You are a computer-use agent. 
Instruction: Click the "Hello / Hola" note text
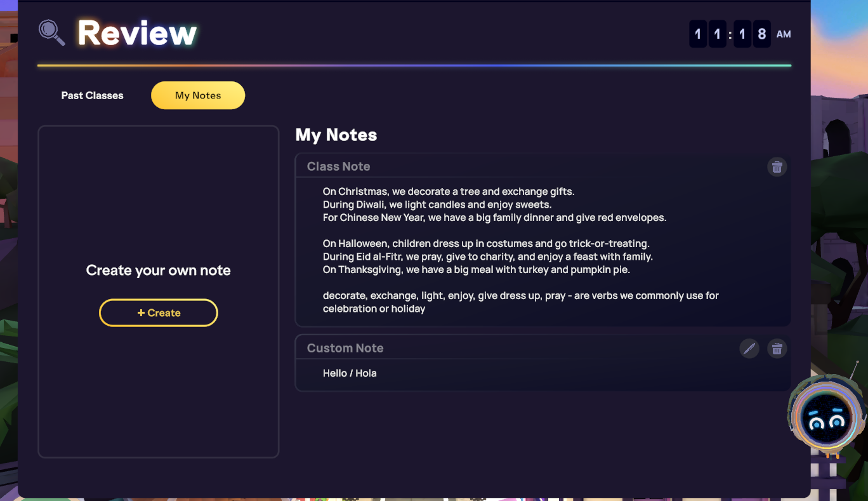[350, 373]
